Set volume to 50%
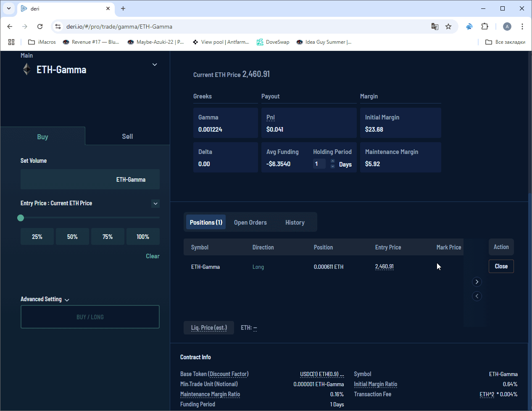The height and width of the screenshot is (411, 532). pyautogui.click(x=72, y=236)
